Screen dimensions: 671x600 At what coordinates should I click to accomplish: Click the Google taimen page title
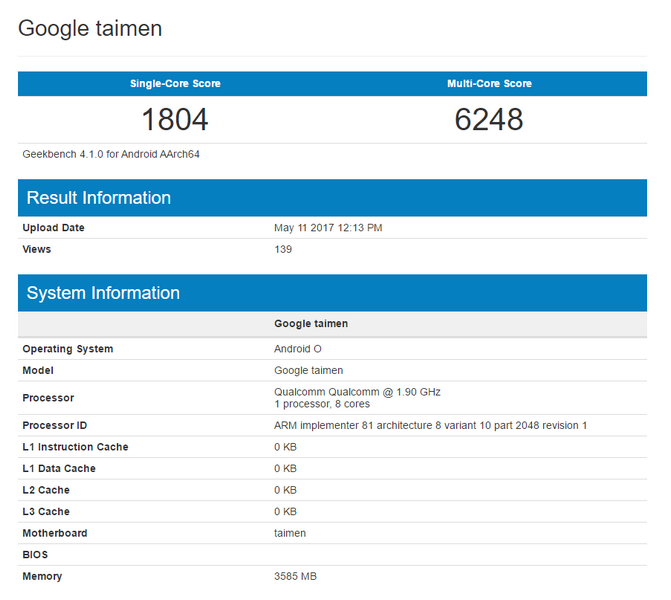pos(90,28)
